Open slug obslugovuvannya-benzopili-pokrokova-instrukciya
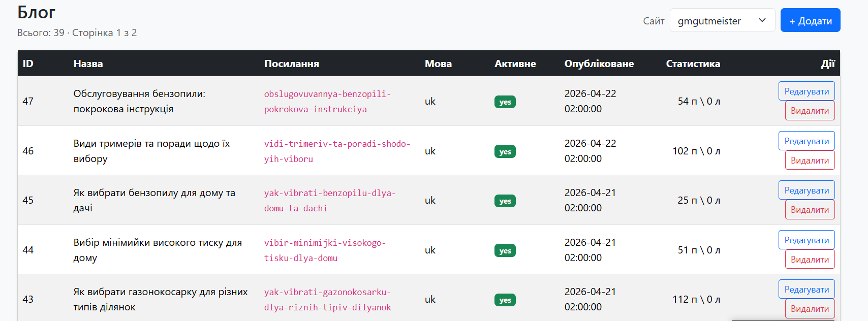This screenshot has height=321, width=868. pos(327,102)
